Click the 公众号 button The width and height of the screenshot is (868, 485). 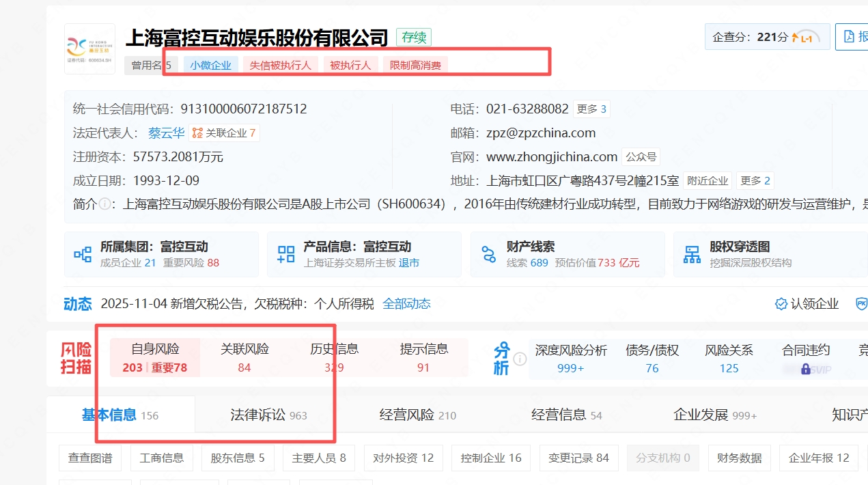coord(641,157)
